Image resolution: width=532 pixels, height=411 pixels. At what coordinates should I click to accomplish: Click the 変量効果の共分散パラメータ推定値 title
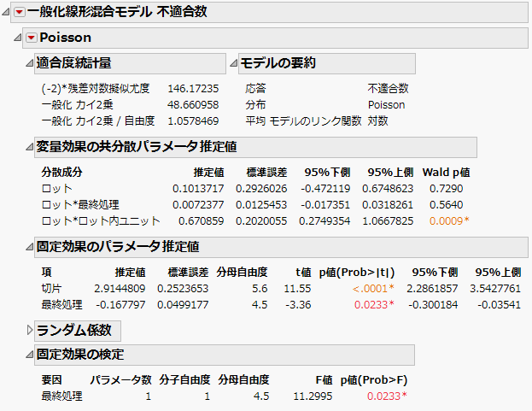(137, 147)
